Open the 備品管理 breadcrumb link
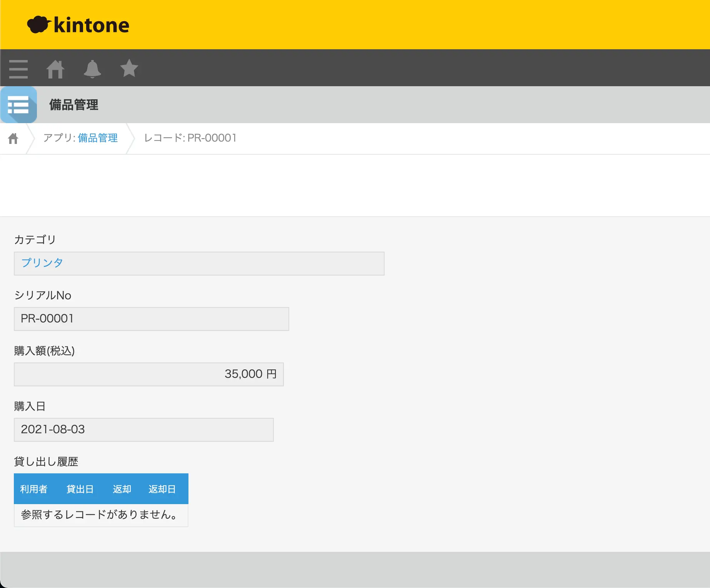Screen dimensions: 710x588 (x=98, y=138)
